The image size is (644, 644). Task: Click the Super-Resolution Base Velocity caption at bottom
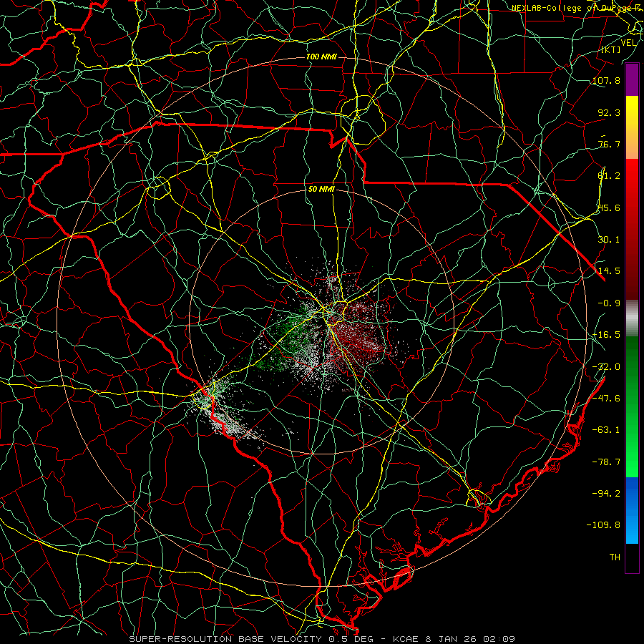tap(321, 639)
